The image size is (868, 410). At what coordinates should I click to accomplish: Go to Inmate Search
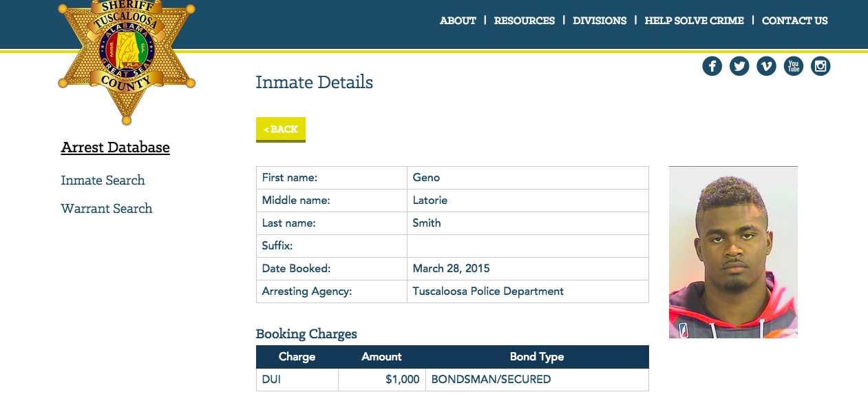click(103, 181)
